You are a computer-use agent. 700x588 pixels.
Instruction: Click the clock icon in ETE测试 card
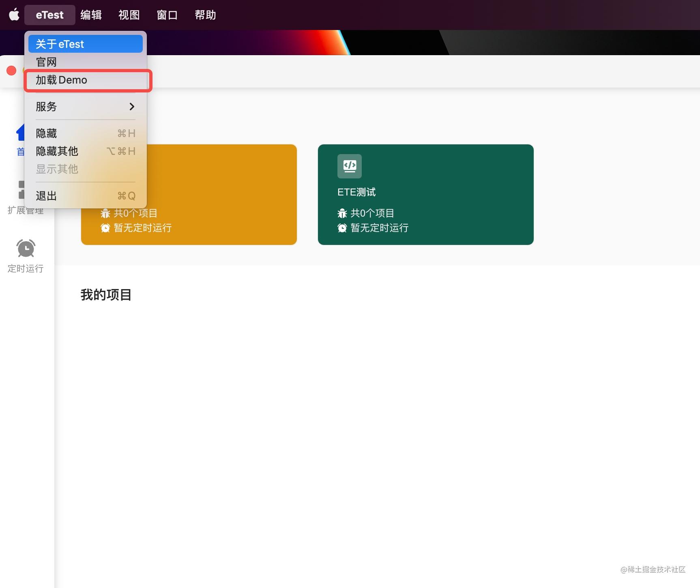(x=342, y=228)
